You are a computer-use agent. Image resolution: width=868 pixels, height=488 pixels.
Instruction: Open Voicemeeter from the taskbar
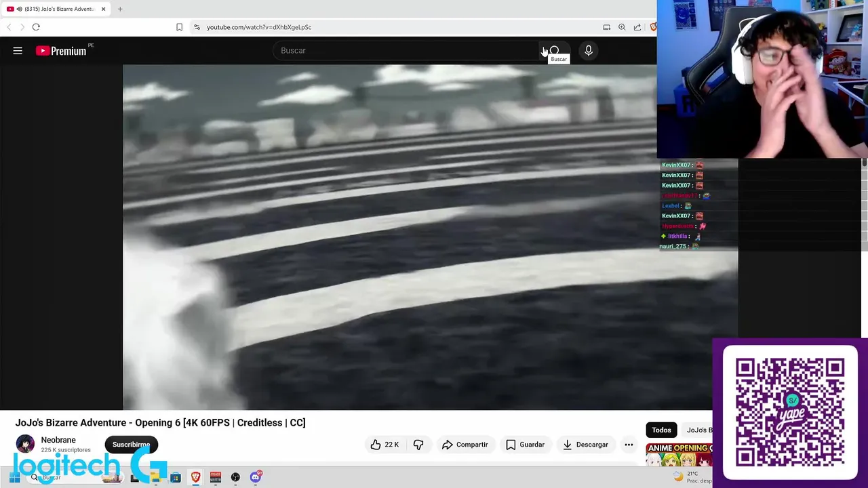pyautogui.click(x=216, y=477)
